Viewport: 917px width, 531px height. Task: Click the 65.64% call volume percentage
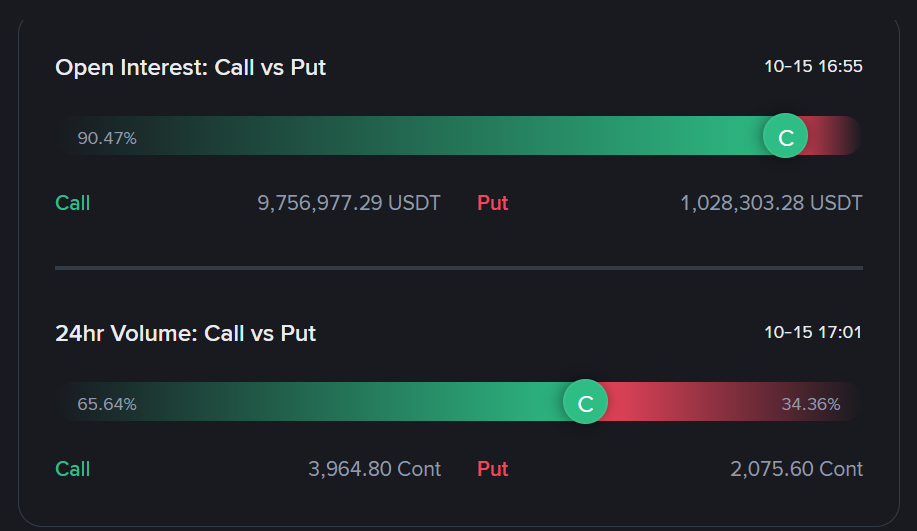point(107,404)
